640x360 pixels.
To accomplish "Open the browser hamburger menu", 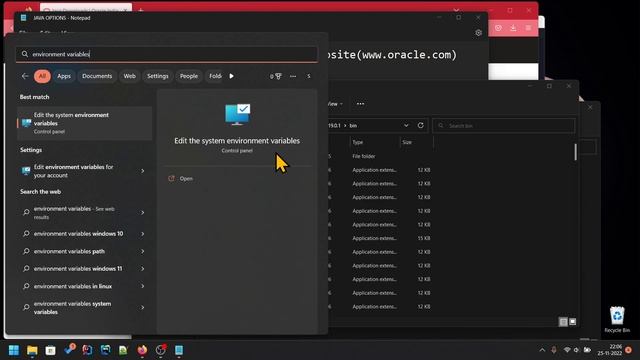I will [528, 28].
